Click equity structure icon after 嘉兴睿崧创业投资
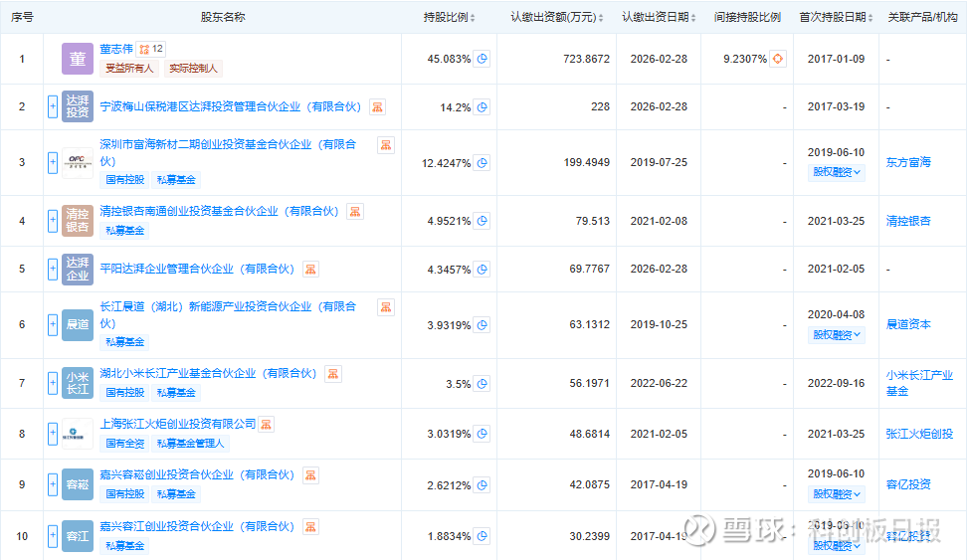The height and width of the screenshot is (560, 969). pyautogui.click(x=310, y=475)
